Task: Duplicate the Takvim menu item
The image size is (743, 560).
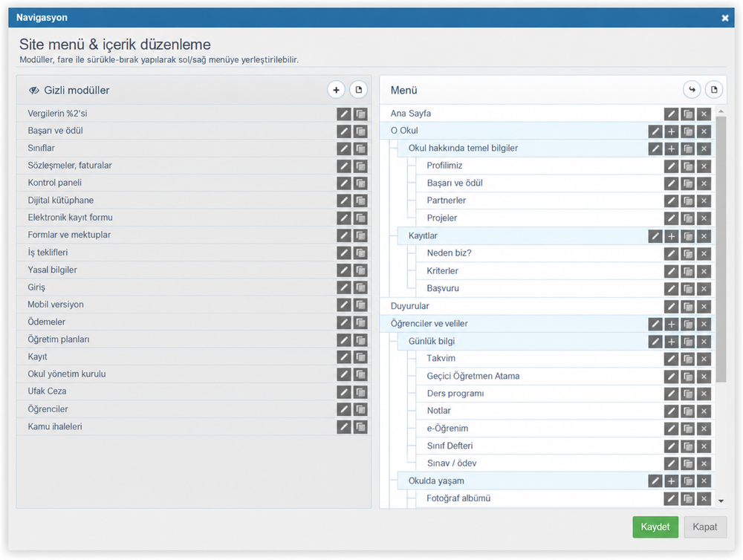Action: point(687,359)
